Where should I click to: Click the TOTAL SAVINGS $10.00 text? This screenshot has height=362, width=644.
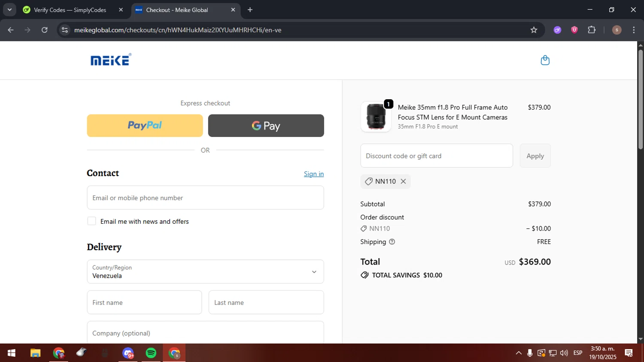[407, 275]
